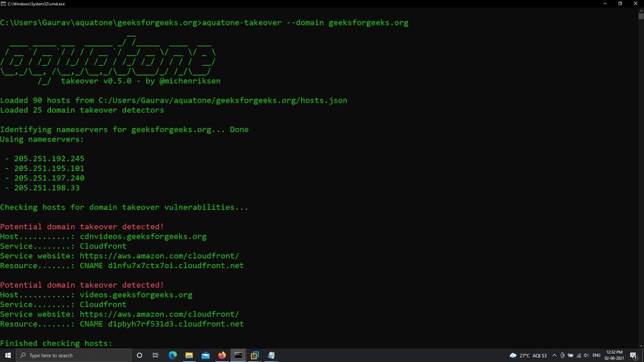Show hidden system tray icons
This screenshot has width=644, height=362.
click(x=555, y=355)
